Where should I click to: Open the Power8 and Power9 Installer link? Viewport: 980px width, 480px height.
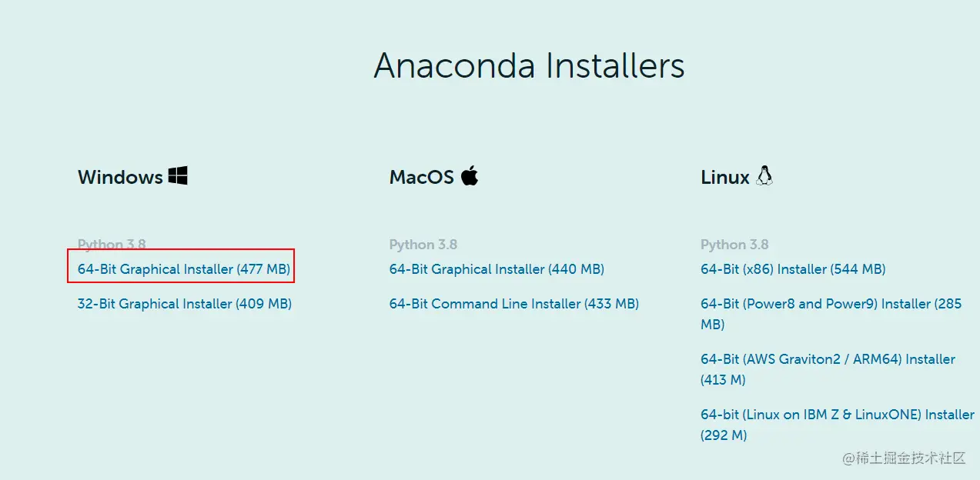(x=831, y=314)
